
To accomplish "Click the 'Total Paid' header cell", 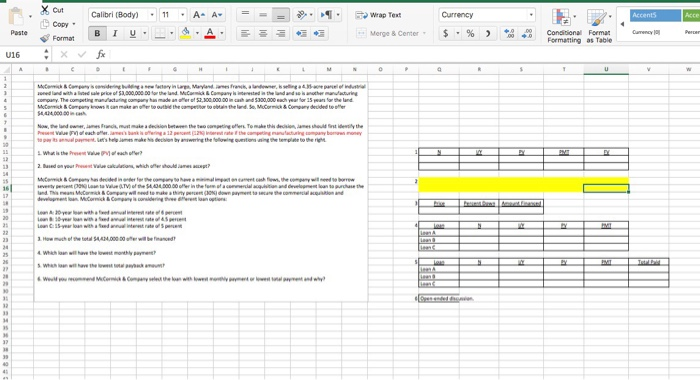I will (x=649, y=262).
